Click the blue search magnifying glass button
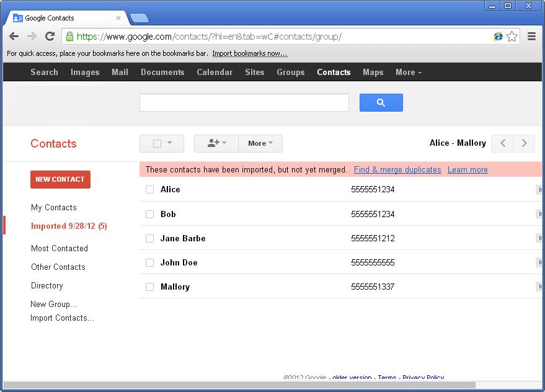This screenshot has height=392, width=545. 381,102
